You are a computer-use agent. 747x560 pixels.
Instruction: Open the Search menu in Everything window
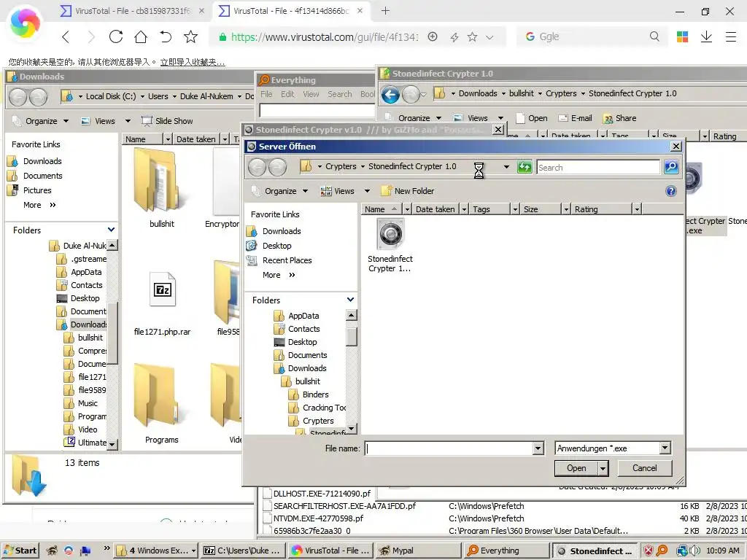pos(339,94)
